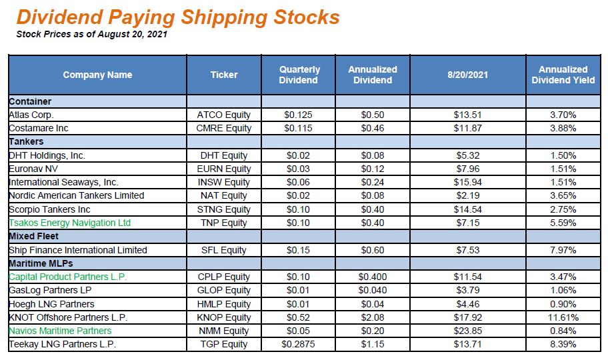The height and width of the screenshot is (364, 608).
Task: Click the Dividend Paying Shipping Stocks title
Action: [178, 17]
